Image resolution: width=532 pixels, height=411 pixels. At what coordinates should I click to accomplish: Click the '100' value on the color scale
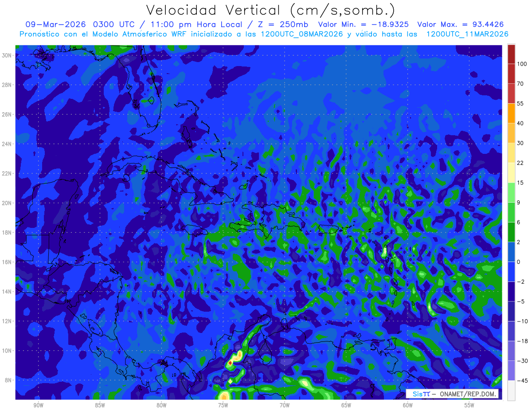[522, 64]
